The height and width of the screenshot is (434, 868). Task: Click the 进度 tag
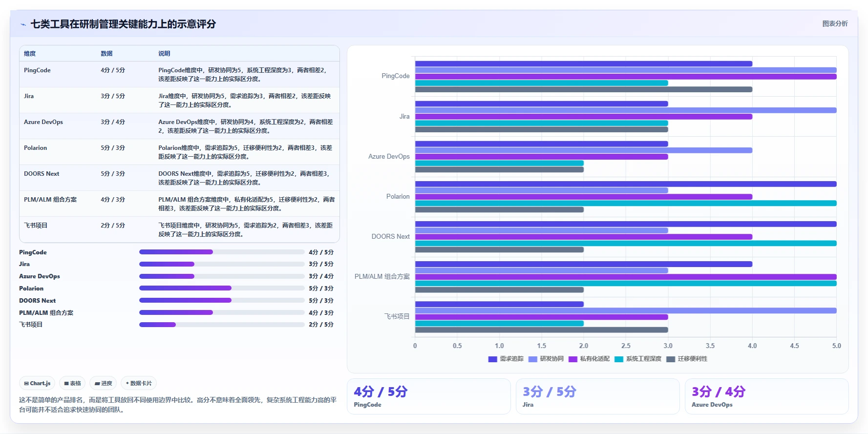tap(104, 383)
